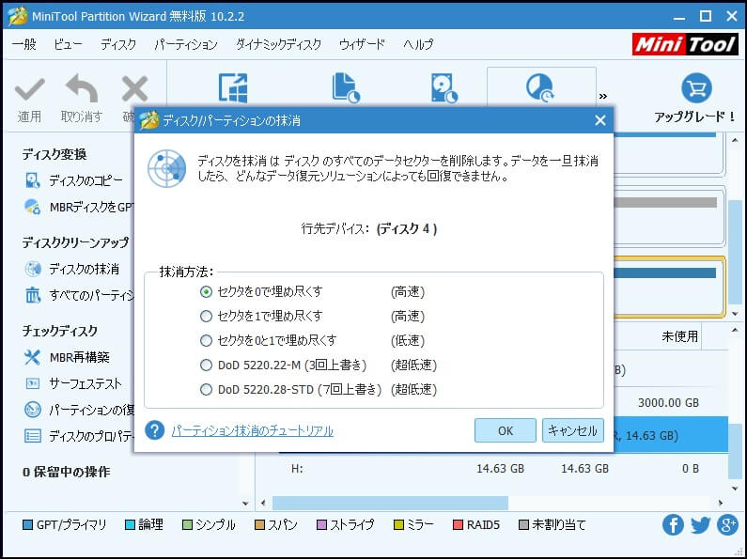Click the yellow ミラー legend swatch
The height and width of the screenshot is (560, 747).
398,525
